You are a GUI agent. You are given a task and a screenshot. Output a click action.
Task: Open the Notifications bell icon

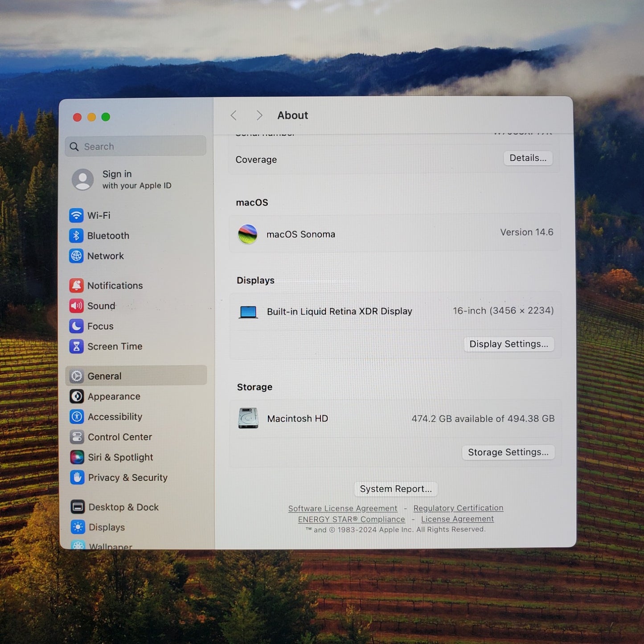click(x=76, y=285)
